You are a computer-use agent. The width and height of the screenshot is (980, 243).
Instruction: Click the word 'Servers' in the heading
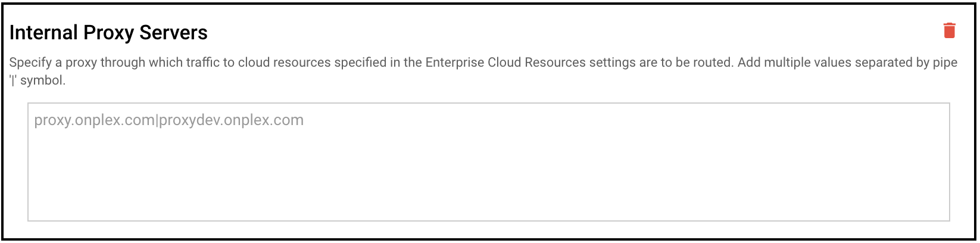[173, 33]
